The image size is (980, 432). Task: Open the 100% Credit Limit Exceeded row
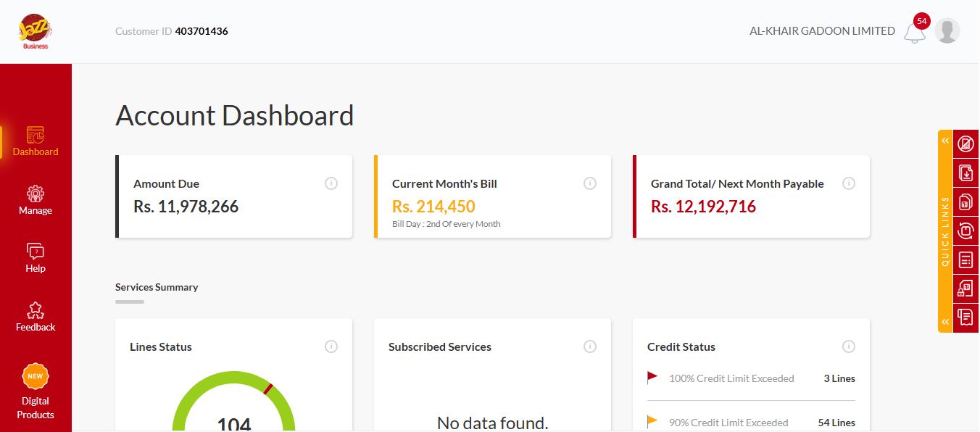tap(750, 378)
